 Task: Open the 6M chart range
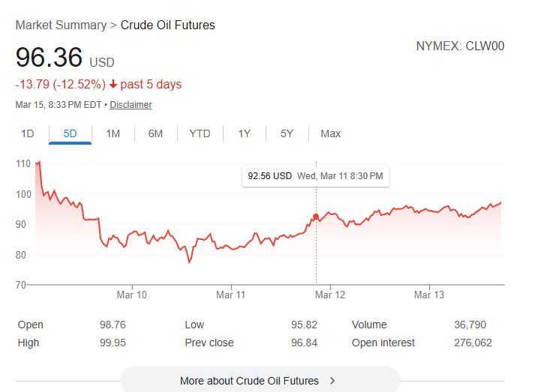[155, 133]
